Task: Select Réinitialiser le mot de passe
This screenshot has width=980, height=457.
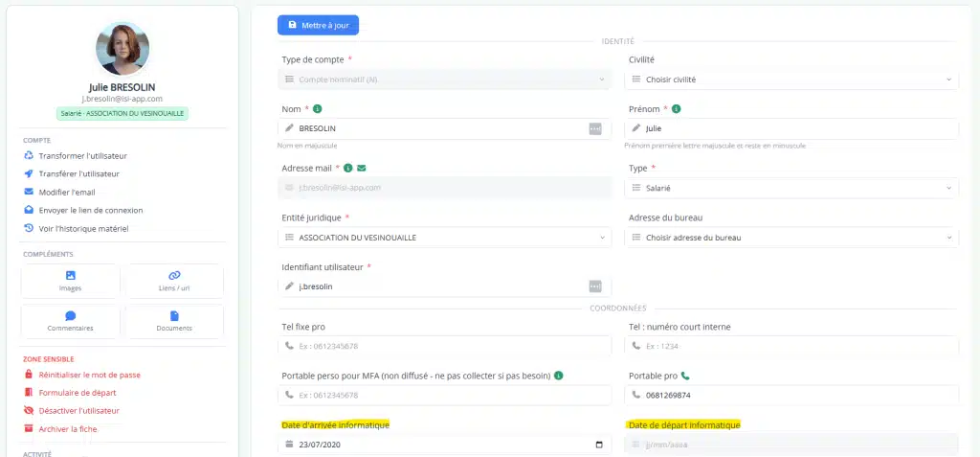Action: click(89, 375)
